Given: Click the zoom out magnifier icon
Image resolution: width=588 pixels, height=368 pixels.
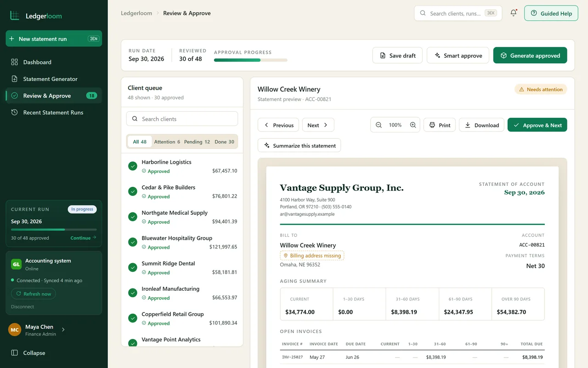Looking at the screenshot, I should pyautogui.click(x=379, y=125).
